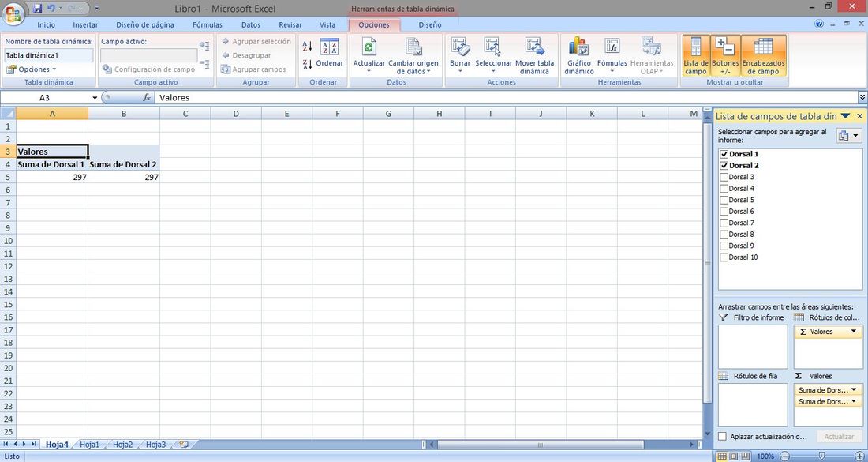868x462 pixels.
Task: Insert a new worksheet tab
Action: click(184, 445)
